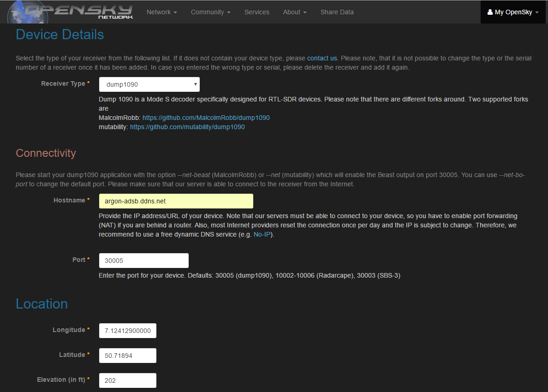Open the MalcolmRobb dump1090 GitHub link
Viewport: 548px width, 392px height.
coord(206,118)
